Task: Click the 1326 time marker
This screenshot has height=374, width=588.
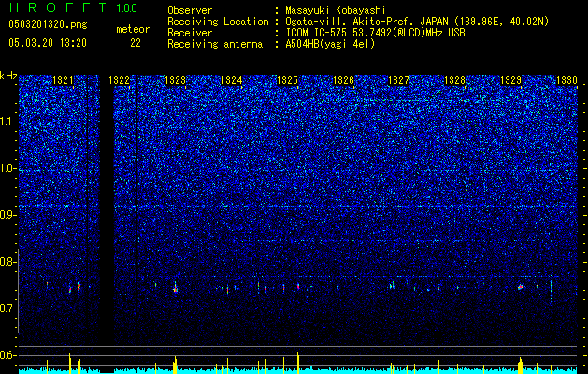Action: [x=343, y=80]
